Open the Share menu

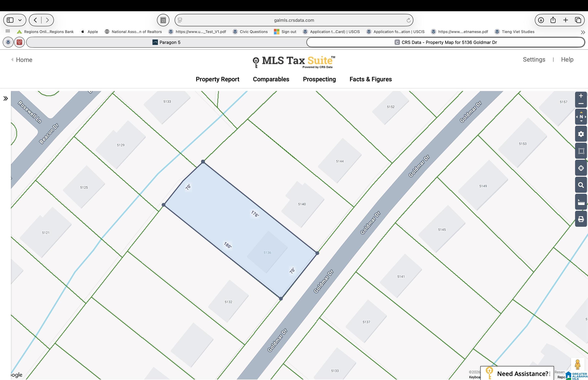point(553,20)
